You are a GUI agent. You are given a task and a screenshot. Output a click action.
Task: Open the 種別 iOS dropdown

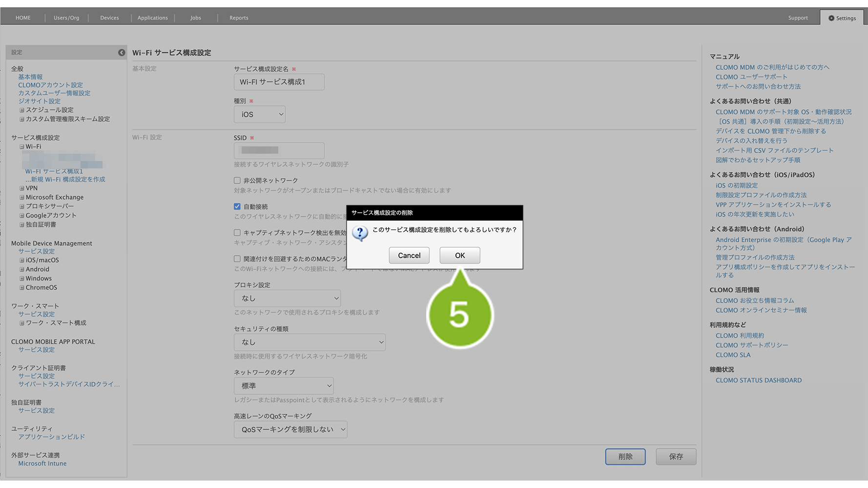(x=260, y=115)
